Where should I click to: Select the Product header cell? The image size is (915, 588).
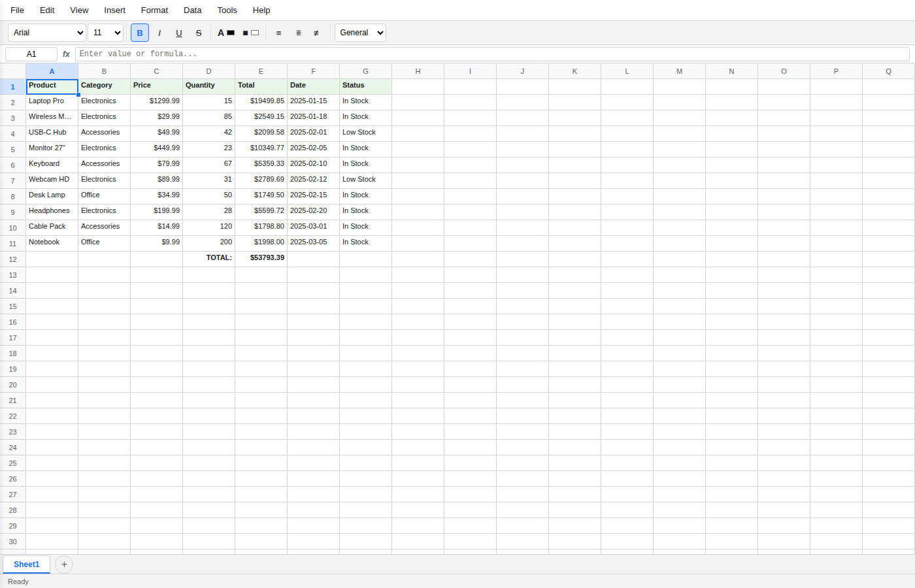[x=52, y=87]
